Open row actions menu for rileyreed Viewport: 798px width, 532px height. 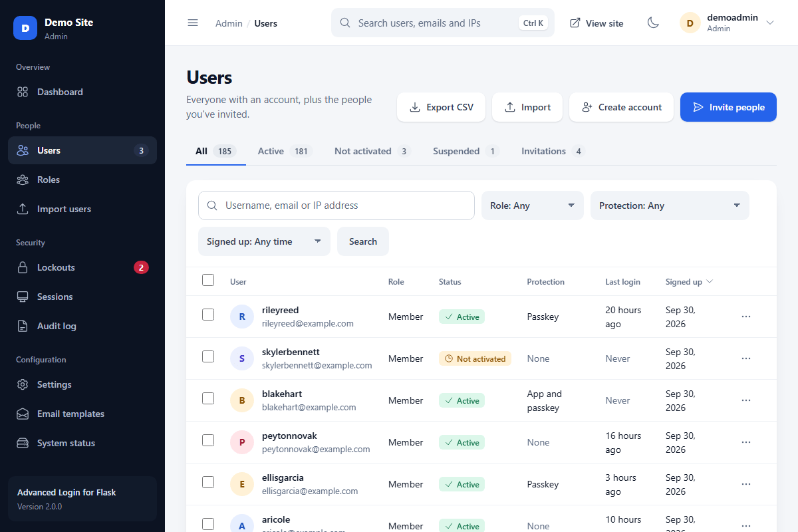pos(746,317)
